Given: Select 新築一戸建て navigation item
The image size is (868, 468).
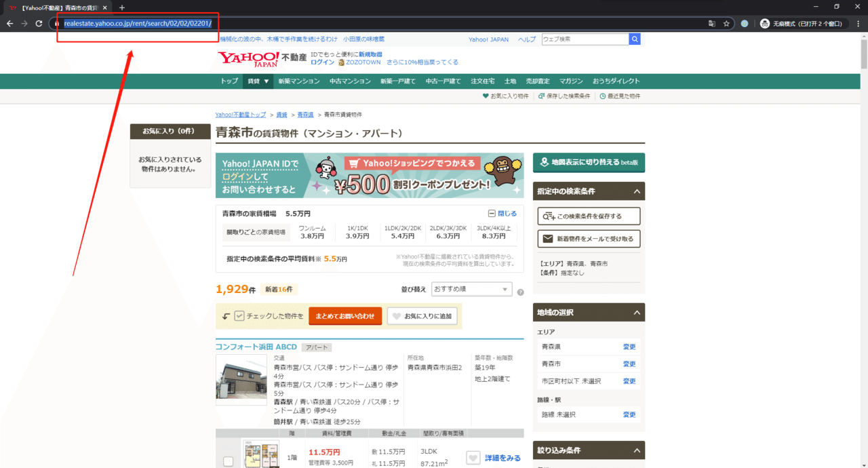Looking at the screenshot, I should point(398,81).
